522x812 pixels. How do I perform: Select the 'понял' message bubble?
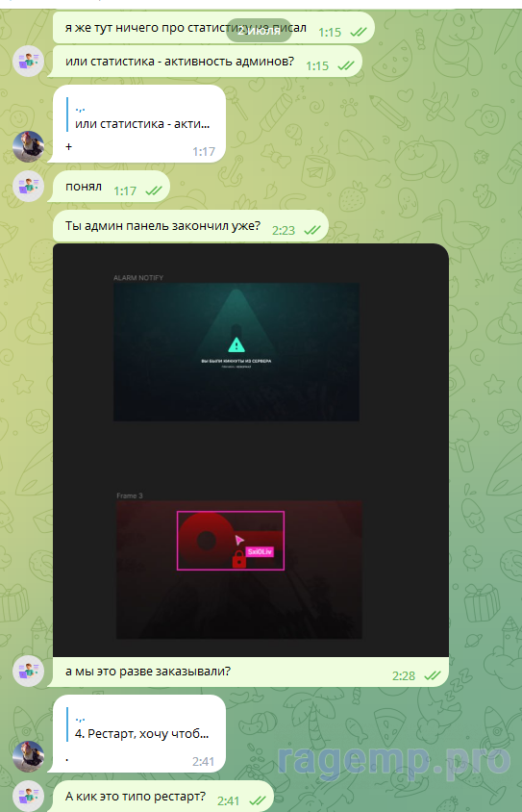coord(108,187)
